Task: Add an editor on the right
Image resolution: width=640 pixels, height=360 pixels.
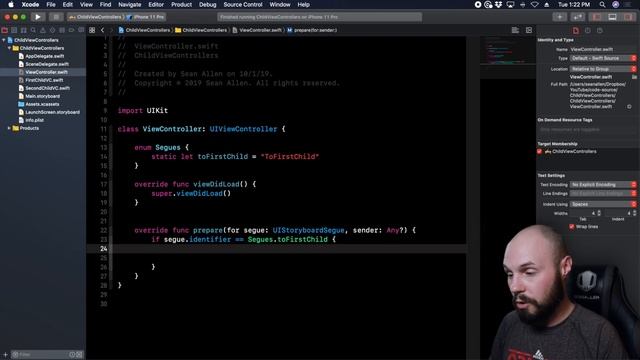Action: point(529,30)
